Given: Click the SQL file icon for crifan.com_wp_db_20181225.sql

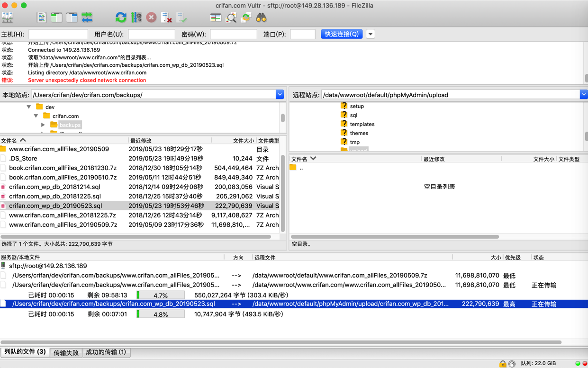Looking at the screenshot, I should 3,196.
